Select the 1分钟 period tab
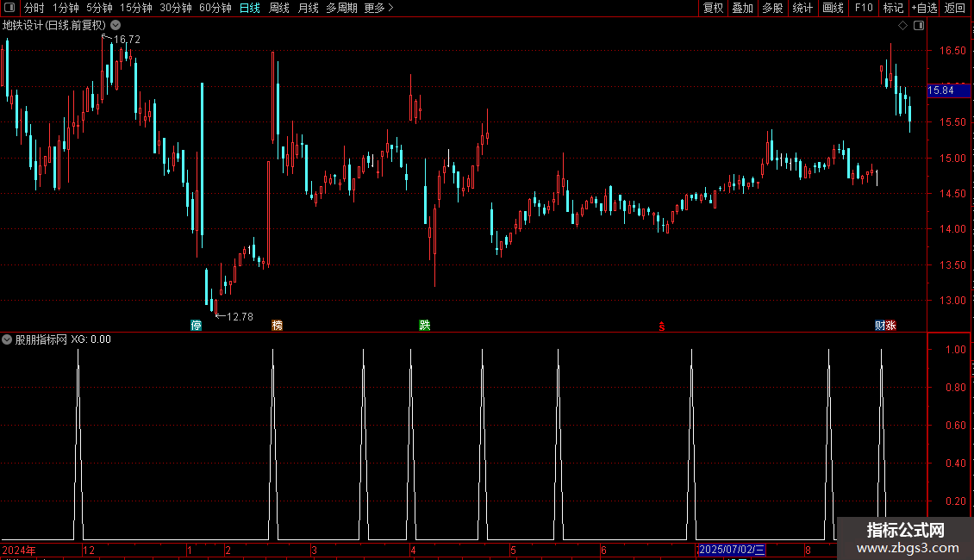 tap(66, 8)
